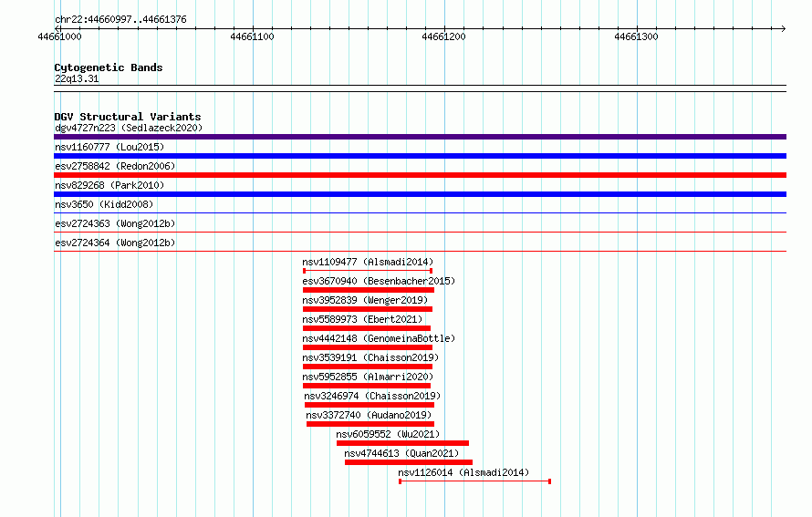Click ruler position 44661000
Screen dimensions: 812x517
point(59,36)
